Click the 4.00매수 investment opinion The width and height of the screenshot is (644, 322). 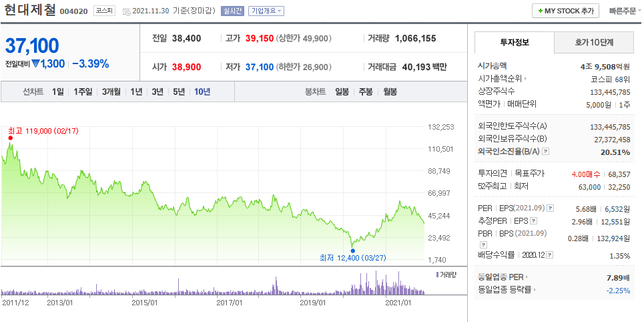click(x=585, y=174)
